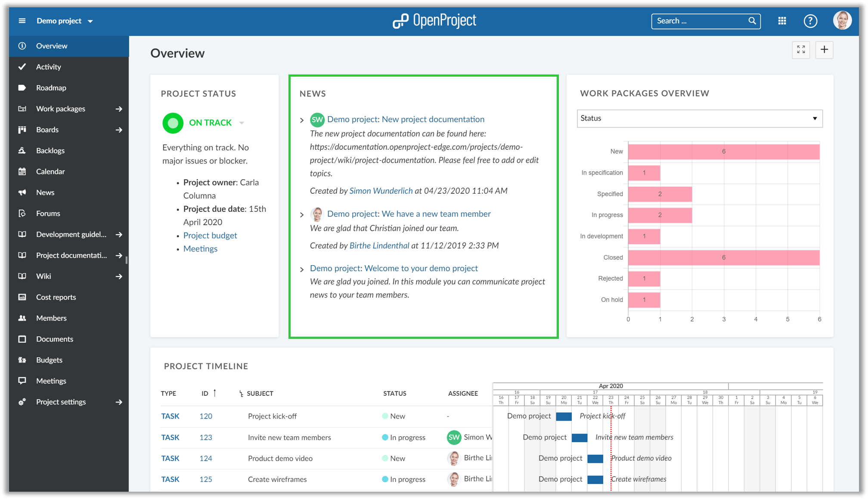This screenshot has height=499, width=868.
Task: Click the News sidebar menu item
Action: pos(45,192)
